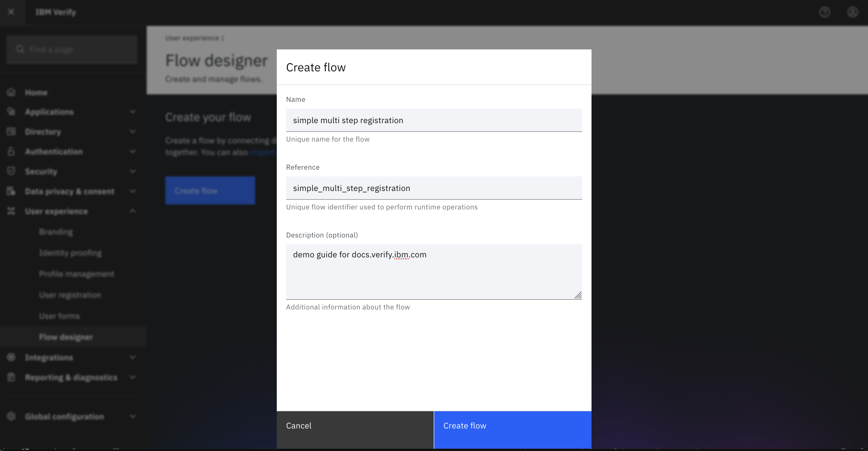Screen dimensions: 868x451
Task: Click the "Create flow" dialog heading
Action: coord(316,68)
